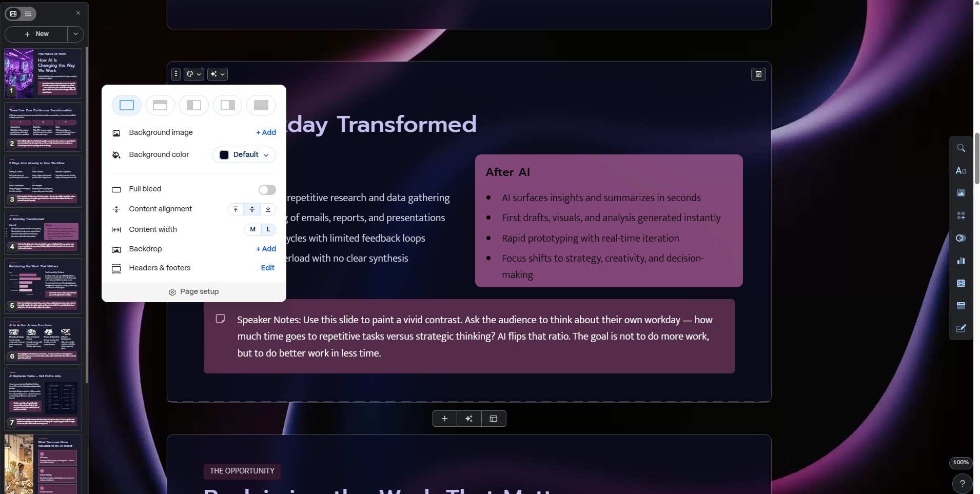Open Page setup
This screenshot has width=980, height=494.
tap(194, 291)
